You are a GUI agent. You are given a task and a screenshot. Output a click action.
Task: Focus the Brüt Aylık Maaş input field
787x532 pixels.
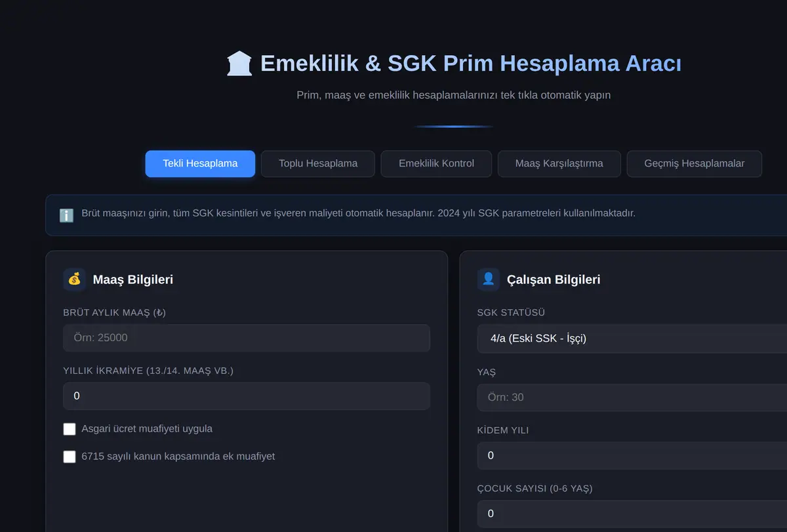pyautogui.click(x=247, y=338)
